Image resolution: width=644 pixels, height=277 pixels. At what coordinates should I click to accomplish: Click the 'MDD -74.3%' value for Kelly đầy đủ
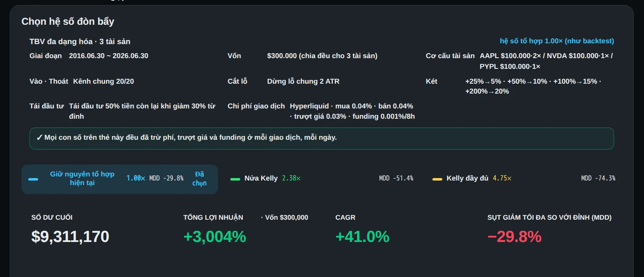click(598, 178)
